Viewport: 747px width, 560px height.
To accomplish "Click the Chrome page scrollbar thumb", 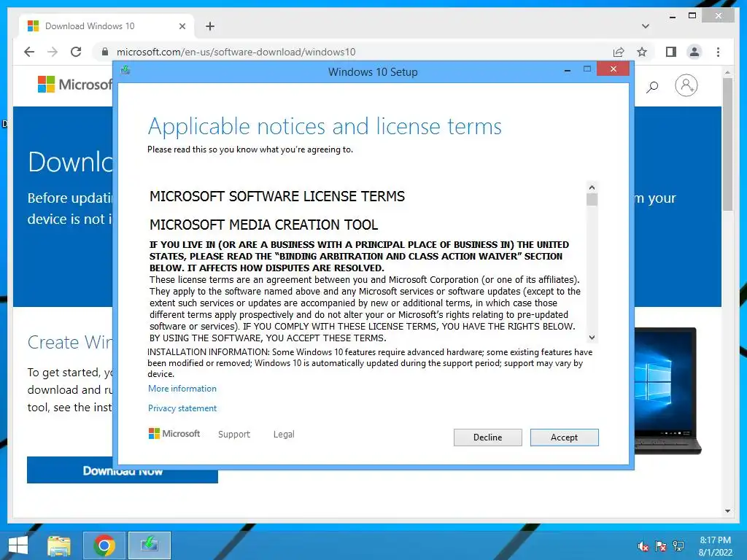I will (727, 144).
